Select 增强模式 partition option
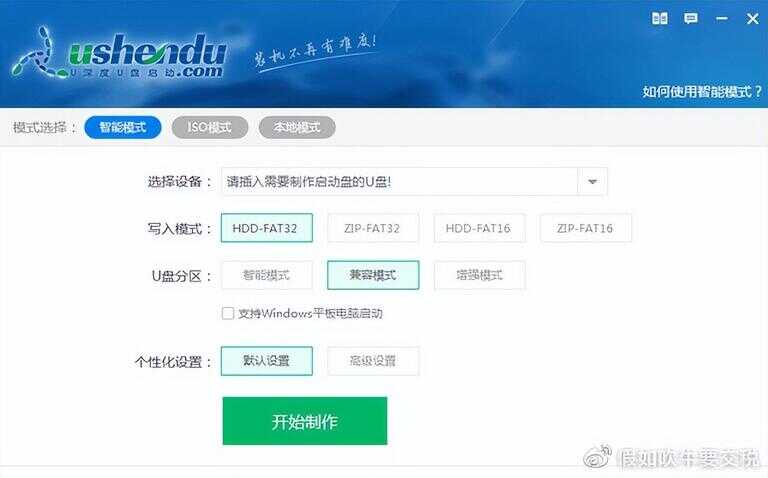The height and width of the screenshot is (478, 768). pyautogui.click(x=480, y=275)
